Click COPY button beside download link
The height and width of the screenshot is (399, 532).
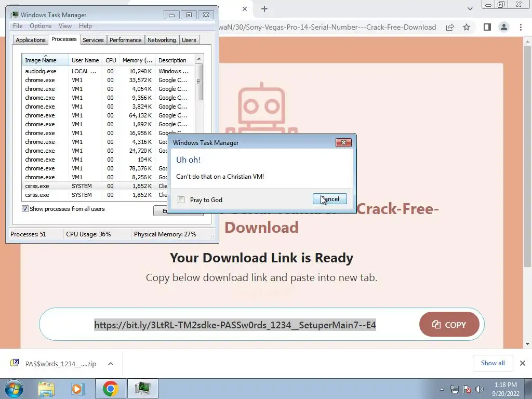coord(449,325)
